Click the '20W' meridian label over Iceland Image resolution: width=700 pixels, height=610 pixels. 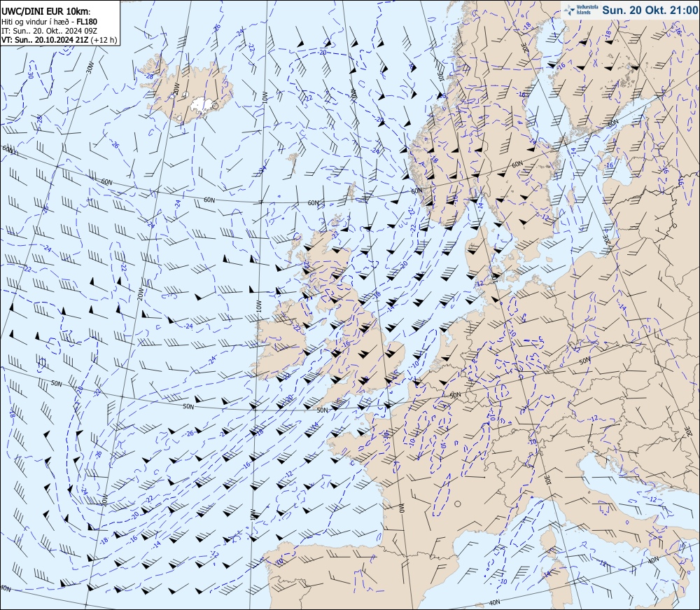[x=176, y=90]
